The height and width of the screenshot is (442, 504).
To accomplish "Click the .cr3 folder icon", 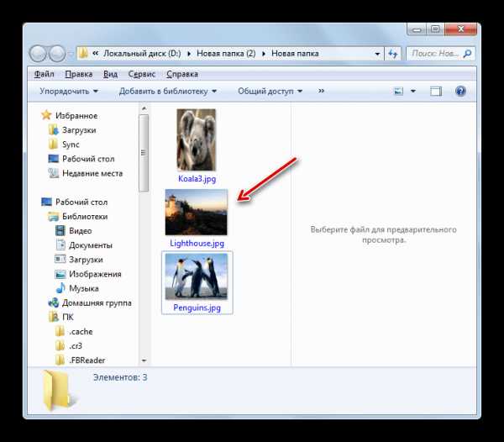I will (x=60, y=346).
